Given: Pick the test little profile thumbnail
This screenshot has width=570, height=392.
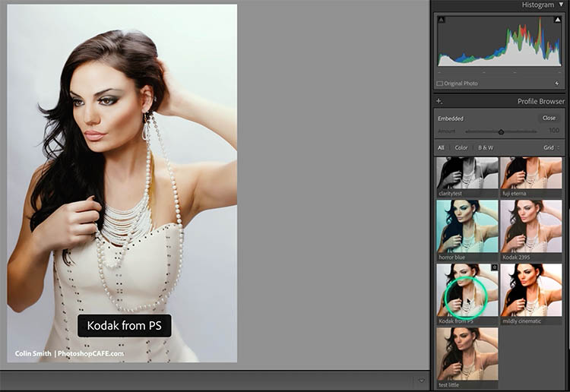Looking at the screenshot, I should pyautogui.click(x=467, y=354).
